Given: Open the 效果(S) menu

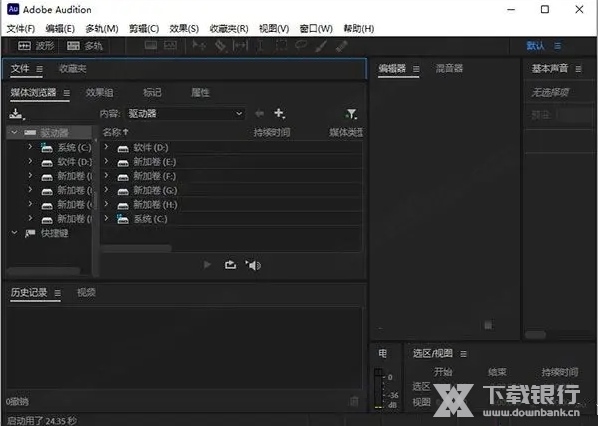Looking at the screenshot, I should click(x=184, y=29).
